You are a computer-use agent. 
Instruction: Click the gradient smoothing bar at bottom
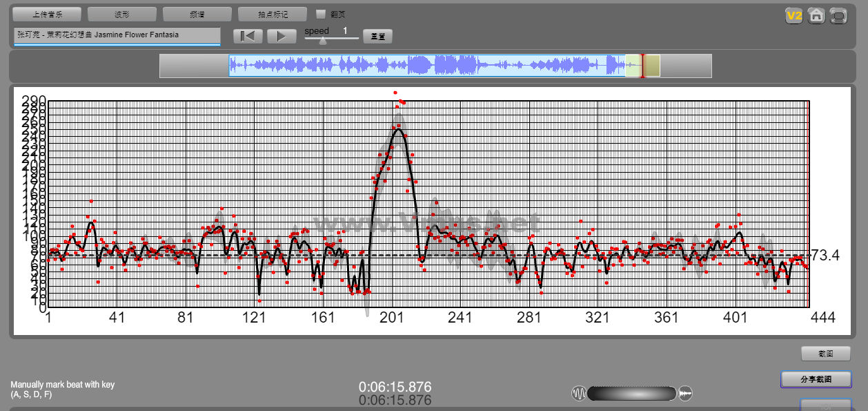coord(631,394)
